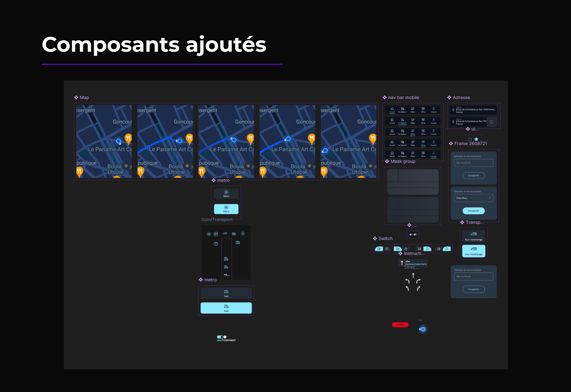571x392 pixels.
Task: Click Accueil home icon in first nav bar
Action: point(392,109)
